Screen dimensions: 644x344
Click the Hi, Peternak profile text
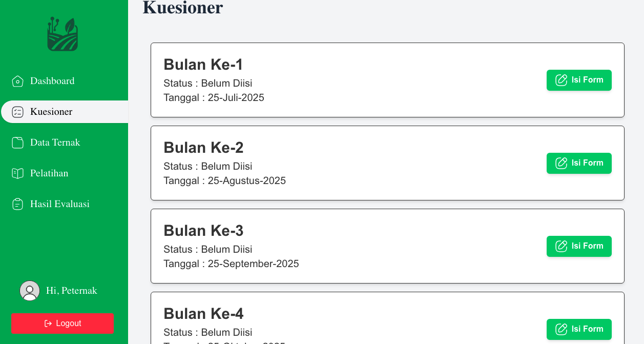(x=72, y=291)
